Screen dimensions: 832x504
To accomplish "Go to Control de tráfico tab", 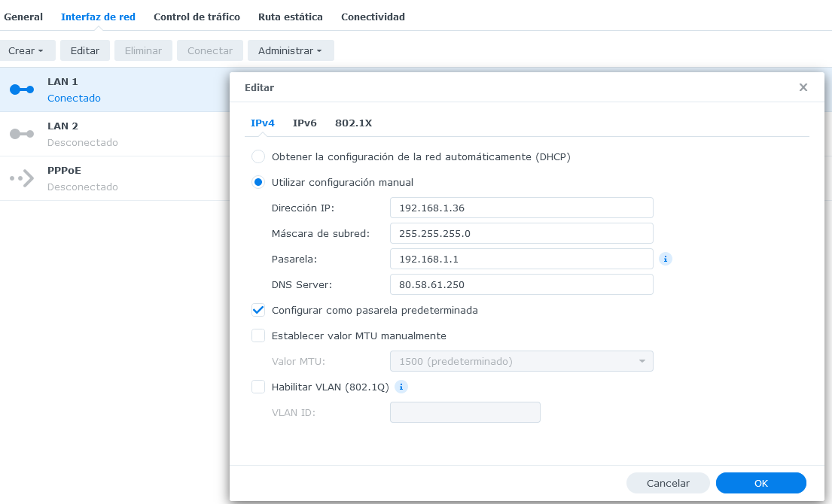I will point(197,17).
